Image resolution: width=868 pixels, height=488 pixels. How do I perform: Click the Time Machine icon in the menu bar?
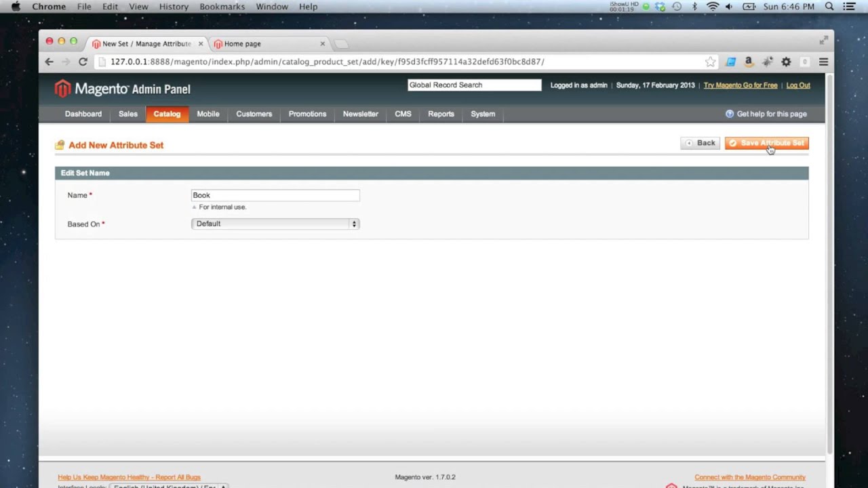click(677, 7)
